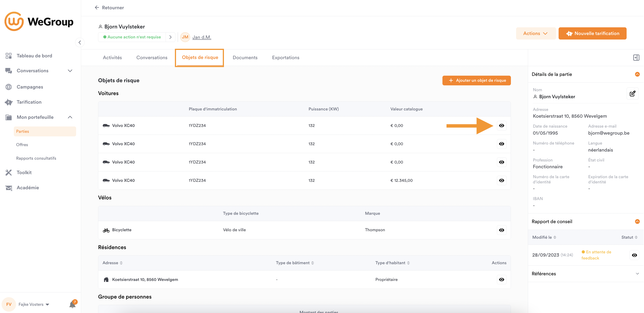Open Tarification in sidebar
644x313 pixels.
pyautogui.click(x=29, y=102)
